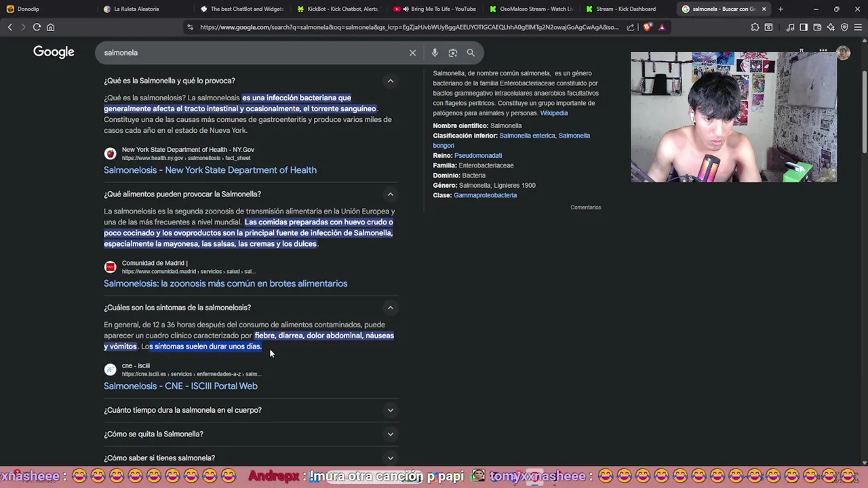868x488 pixels.
Task: Open Salmonelosis - CNE - ISCIII Portal Web
Action: tap(180, 386)
